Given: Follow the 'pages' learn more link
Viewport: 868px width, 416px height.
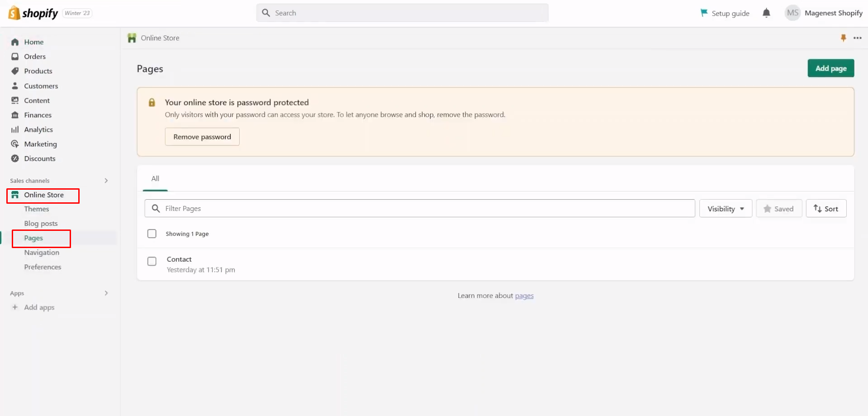Looking at the screenshot, I should [524, 296].
